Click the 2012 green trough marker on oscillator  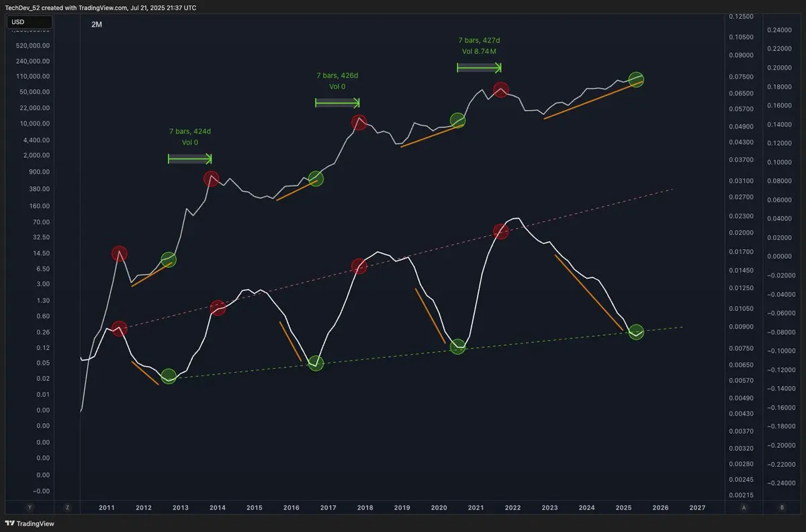pos(169,376)
